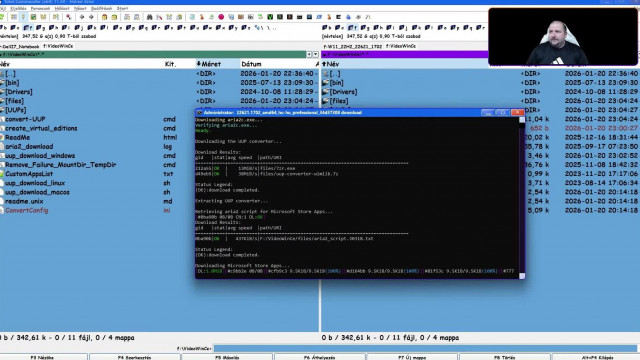Select drive f button in left panel
This screenshot has width=640, height=360.
pyautogui.click(x=28, y=28)
